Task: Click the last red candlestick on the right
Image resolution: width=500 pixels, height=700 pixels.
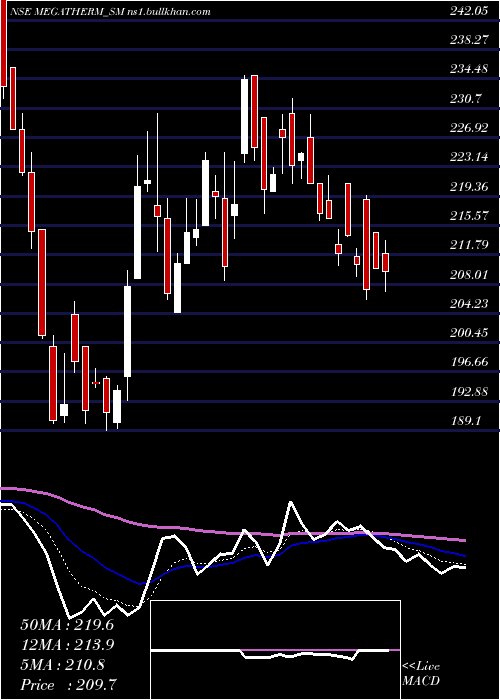Action: [385, 262]
